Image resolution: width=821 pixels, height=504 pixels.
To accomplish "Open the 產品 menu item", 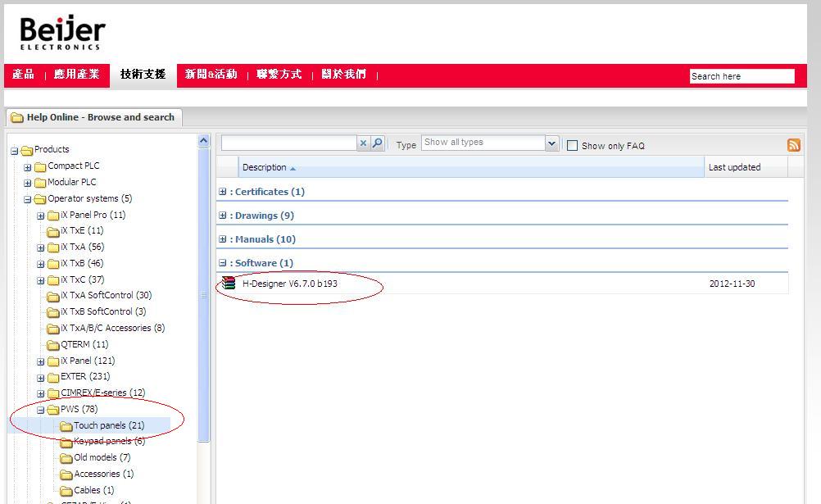I will point(24,75).
